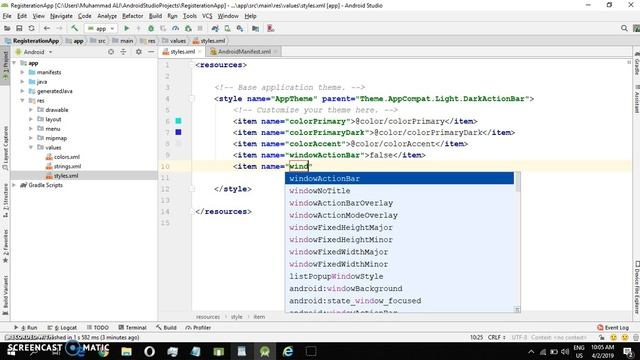Open the Event Log tool window
This screenshot has width=640, height=360.
[613, 327]
